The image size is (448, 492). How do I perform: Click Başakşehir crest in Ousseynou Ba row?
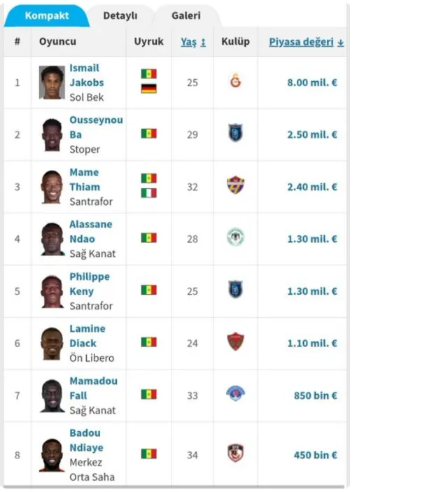tap(235, 133)
